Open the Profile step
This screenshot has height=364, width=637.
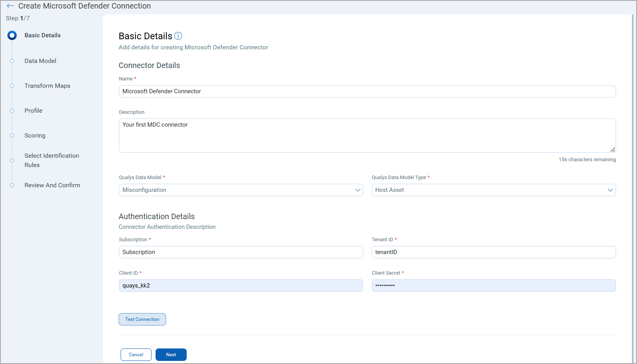33,111
